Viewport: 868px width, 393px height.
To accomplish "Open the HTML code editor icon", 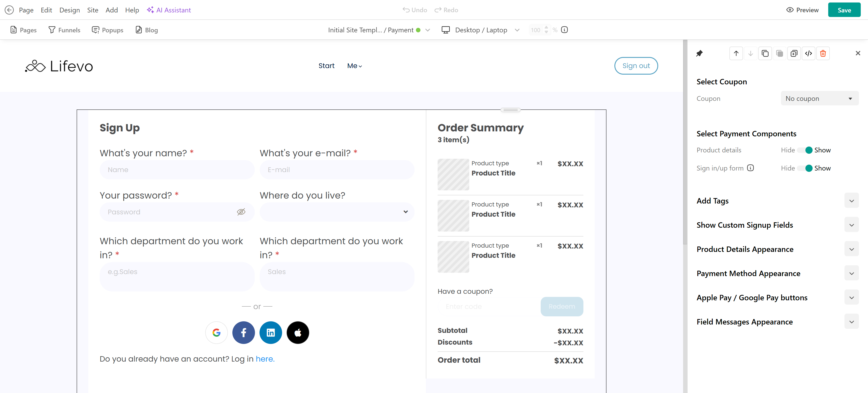I will click(808, 53).
